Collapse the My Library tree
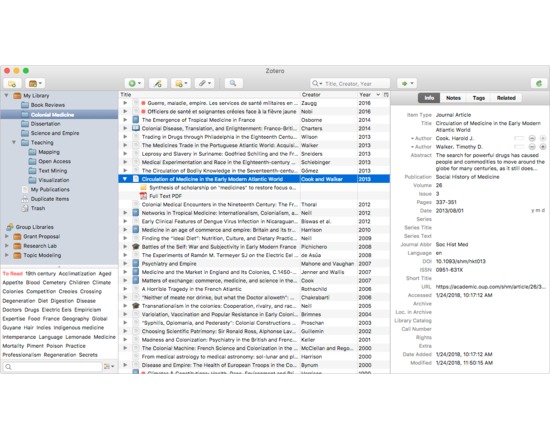The height and width of the screenshot is (440, 550). pos(6,95)
